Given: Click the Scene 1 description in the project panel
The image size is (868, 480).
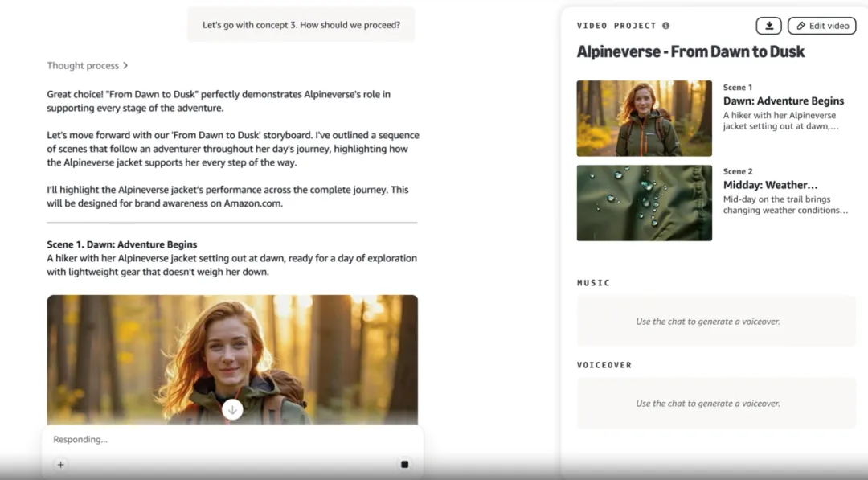Looking at the screenshot, I should [780, 121].
